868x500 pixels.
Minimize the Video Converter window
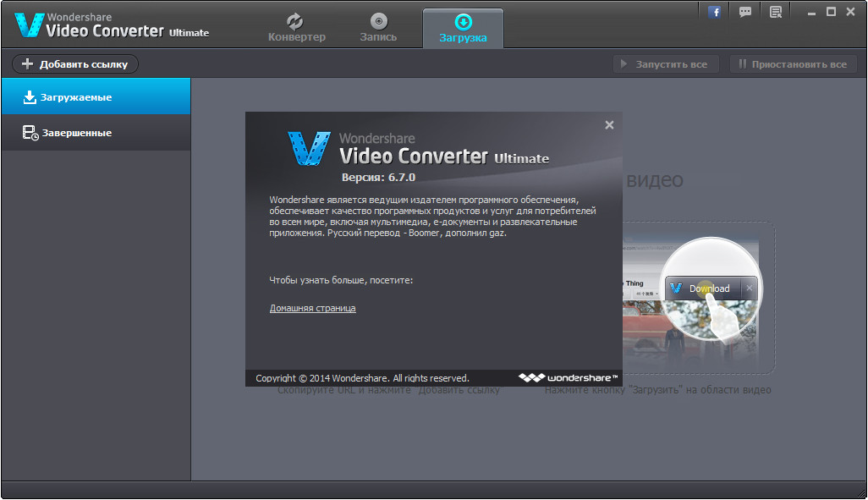pyautogui.click(x=810, y=11)
